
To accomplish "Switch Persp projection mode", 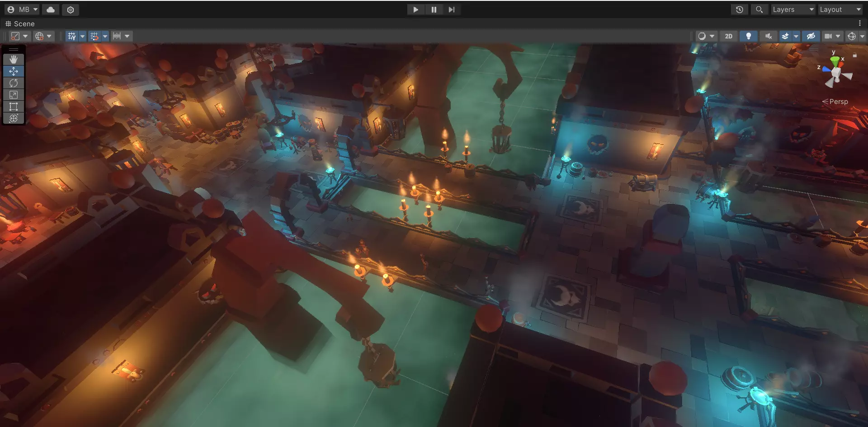I will 835,102.
